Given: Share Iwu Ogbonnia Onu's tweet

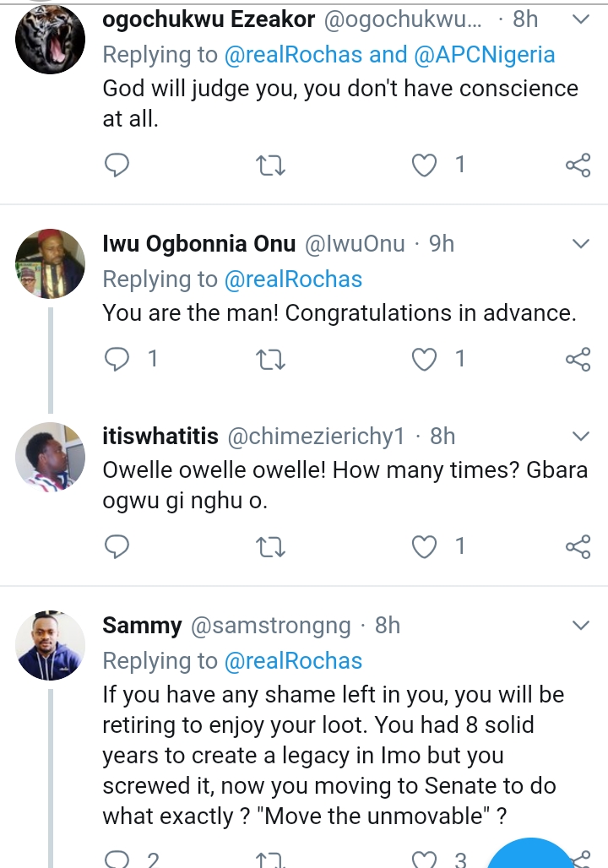Looking at the screenshot, I should (x=578, y=360).
